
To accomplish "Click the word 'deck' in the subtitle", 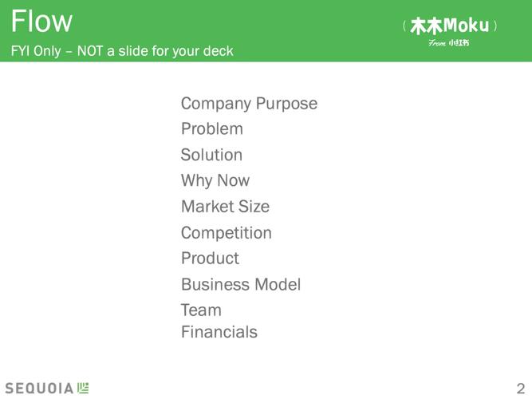I will (x=218, y=51).
